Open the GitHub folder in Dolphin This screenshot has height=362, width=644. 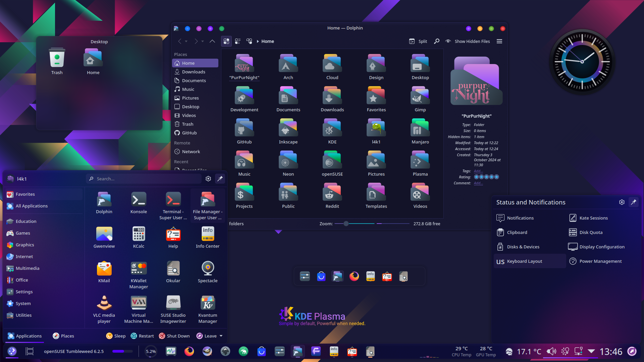[244, 132]
